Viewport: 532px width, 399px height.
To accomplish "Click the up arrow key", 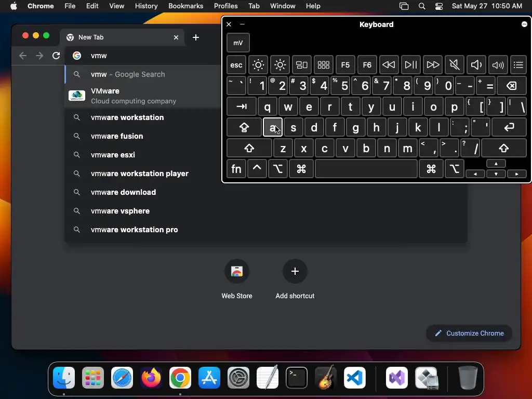I will [x=496, y=164].
